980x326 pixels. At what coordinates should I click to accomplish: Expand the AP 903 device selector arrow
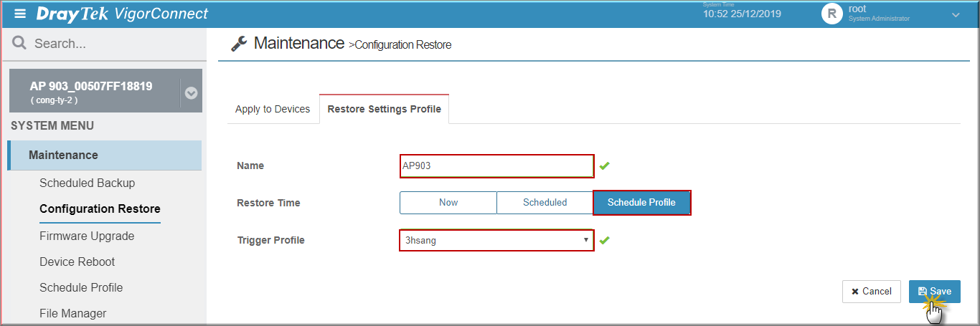click(x=191, y=93)
